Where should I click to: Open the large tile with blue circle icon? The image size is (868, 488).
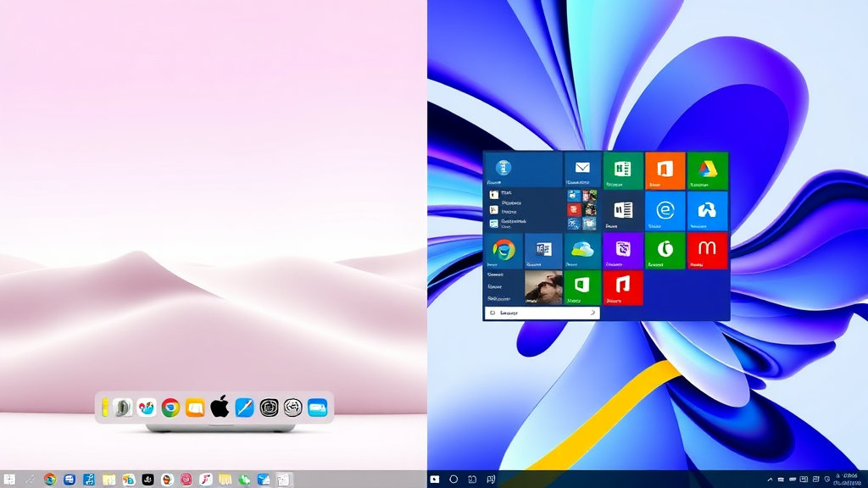point(523,169)
